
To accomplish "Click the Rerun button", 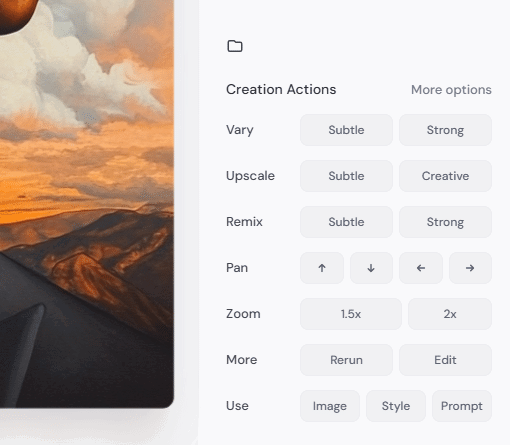I will click(346, 360).
